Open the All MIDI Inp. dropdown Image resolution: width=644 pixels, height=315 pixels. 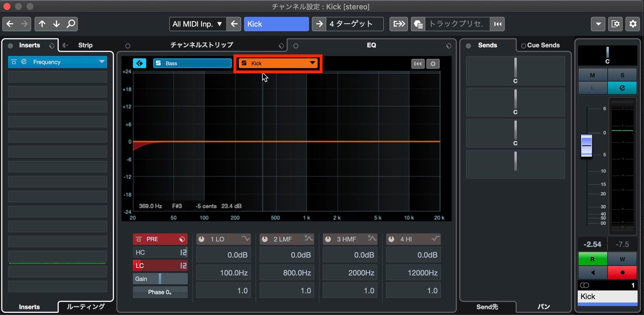(198, 24)
